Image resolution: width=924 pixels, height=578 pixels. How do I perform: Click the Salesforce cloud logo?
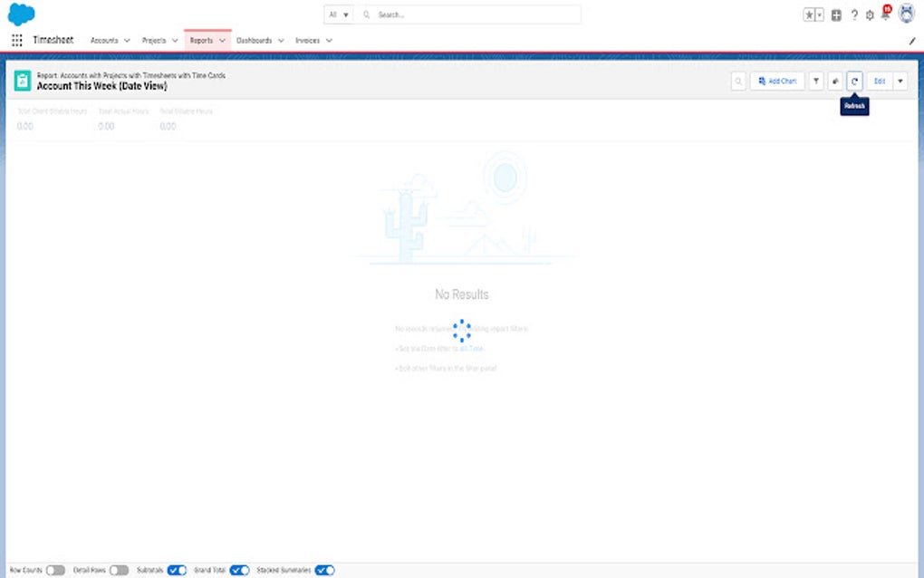[x=20, y=14]
